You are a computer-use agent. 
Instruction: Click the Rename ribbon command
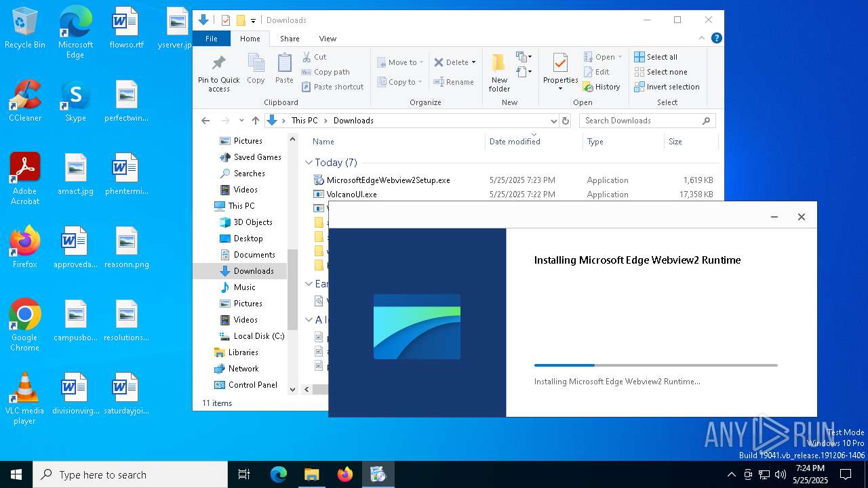pyautogui.click(x=454, y=82)
